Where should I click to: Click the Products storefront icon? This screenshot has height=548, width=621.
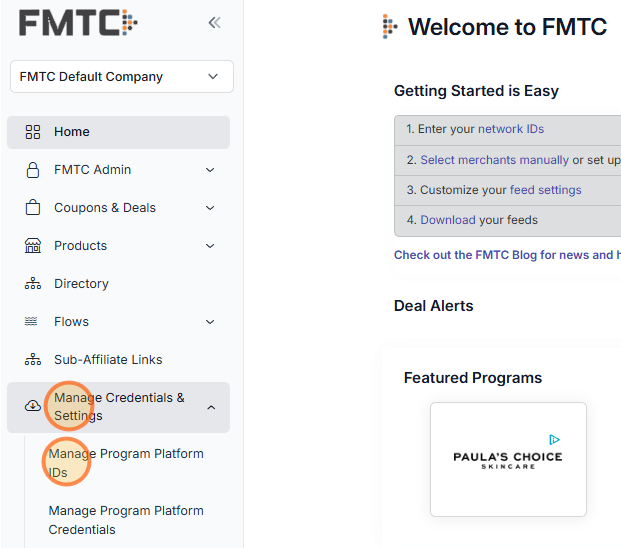(x=33, y=246)
